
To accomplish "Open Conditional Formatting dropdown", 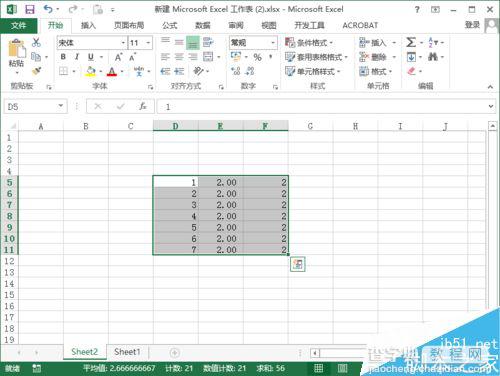I will [309, 43].
